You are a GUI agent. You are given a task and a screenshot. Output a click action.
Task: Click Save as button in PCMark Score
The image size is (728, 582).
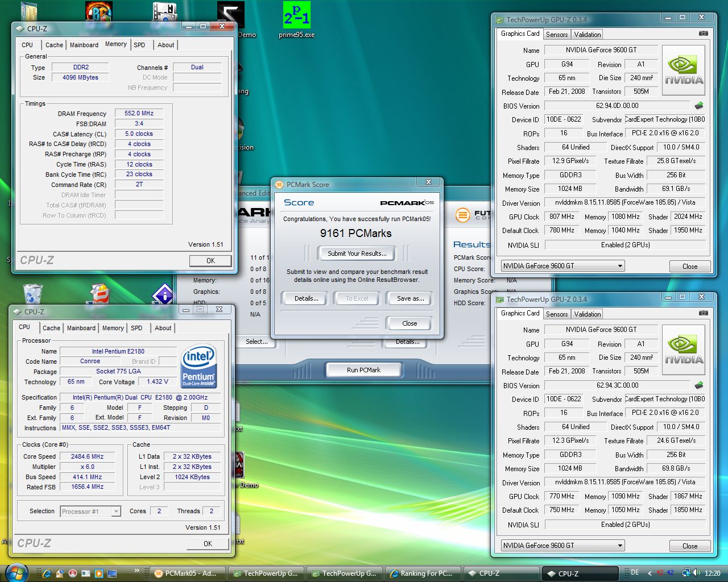tap(409, 298)
